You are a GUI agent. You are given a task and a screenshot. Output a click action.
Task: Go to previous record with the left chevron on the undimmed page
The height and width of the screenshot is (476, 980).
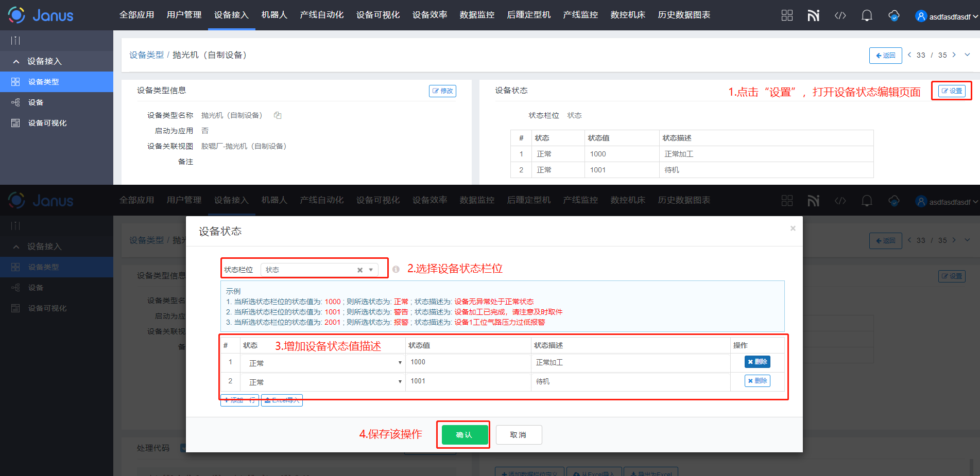click(x=909, y=55)
